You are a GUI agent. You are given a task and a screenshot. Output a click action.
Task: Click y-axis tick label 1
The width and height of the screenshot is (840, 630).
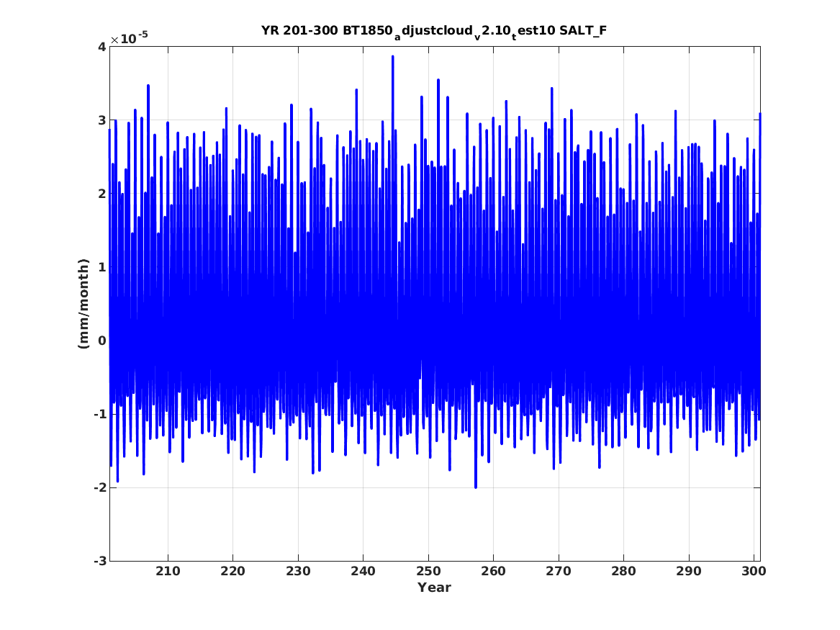tap(101, 267)
